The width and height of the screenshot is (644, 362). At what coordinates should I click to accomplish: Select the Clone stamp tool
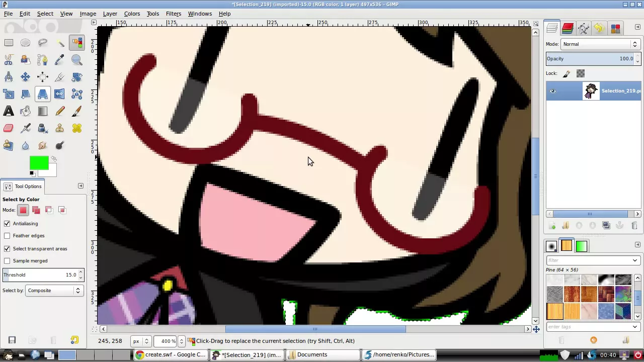(60, 128)
